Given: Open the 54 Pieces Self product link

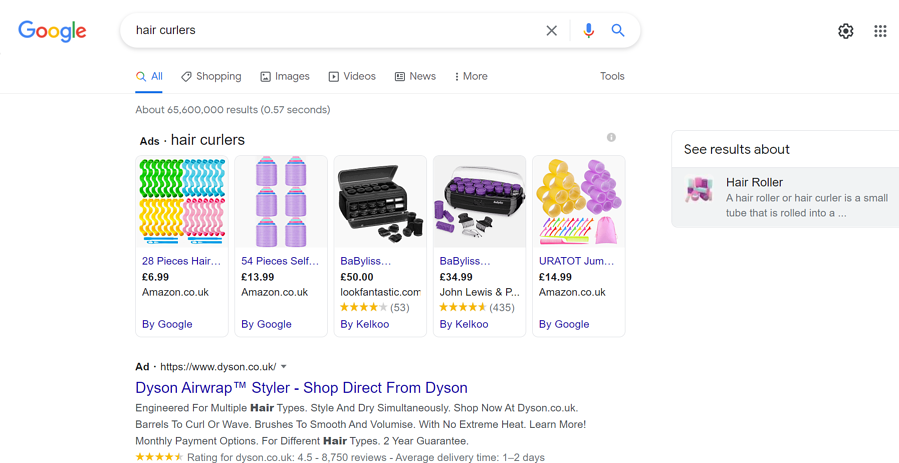Looking at the screenshot, I should point(280,261).
